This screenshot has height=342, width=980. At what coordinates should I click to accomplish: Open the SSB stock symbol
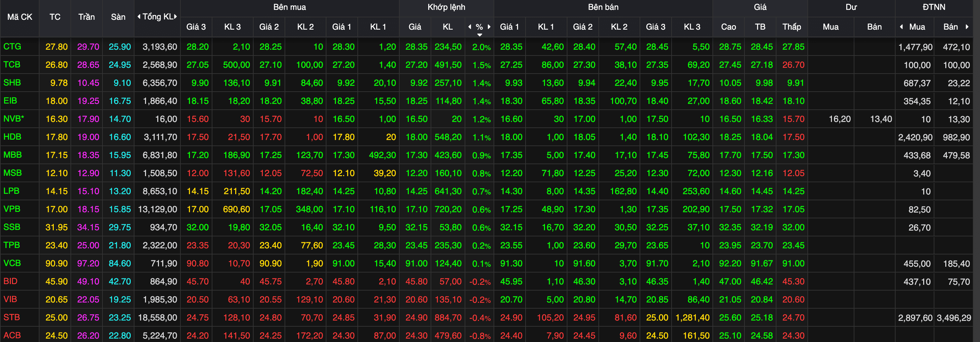coord(12,227)
